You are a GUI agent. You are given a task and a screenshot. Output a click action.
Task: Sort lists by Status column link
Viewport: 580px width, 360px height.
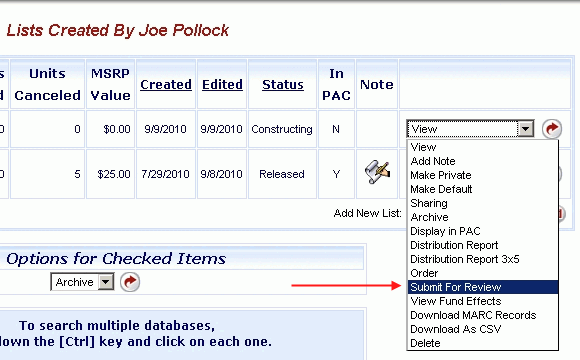point(283,85)
